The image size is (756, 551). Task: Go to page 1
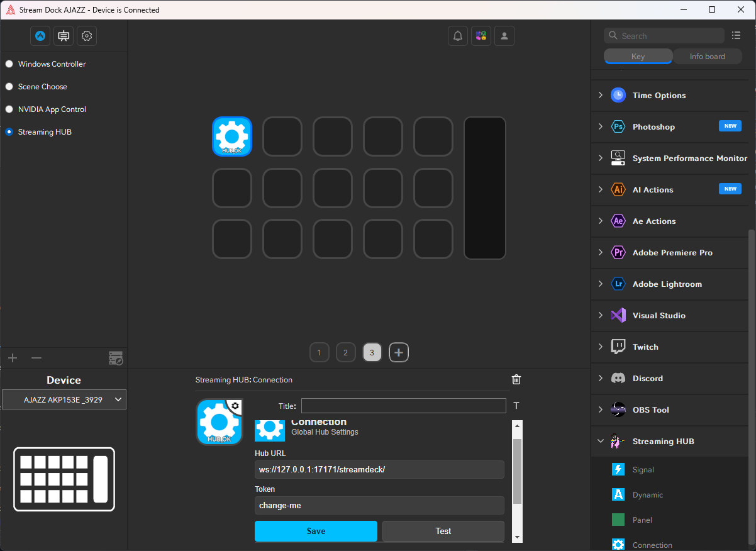tap(320, 352)
